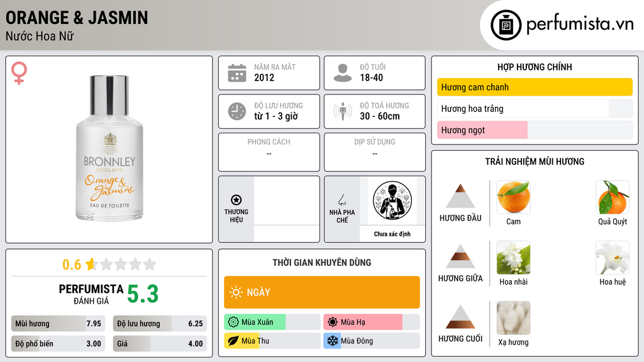The image size is (644, 362).
Task: Click the Chưa xác định perfumer label
Action: click(x=392, y=234)
